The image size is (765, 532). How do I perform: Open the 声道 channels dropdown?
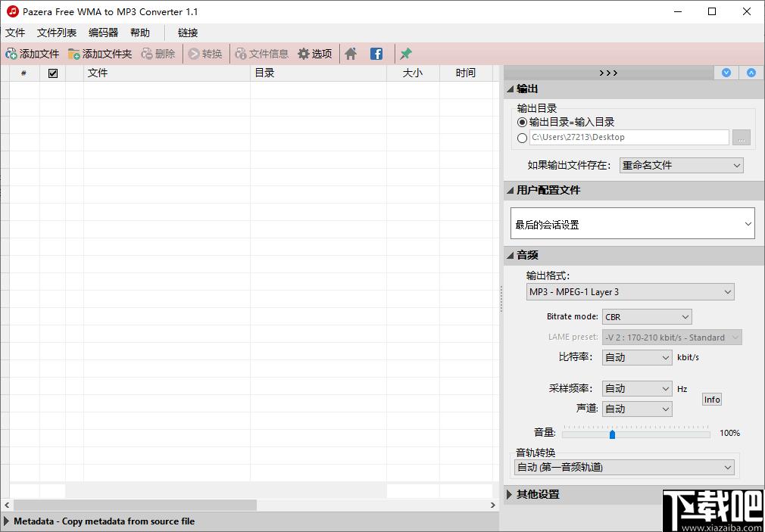[637, 409]
